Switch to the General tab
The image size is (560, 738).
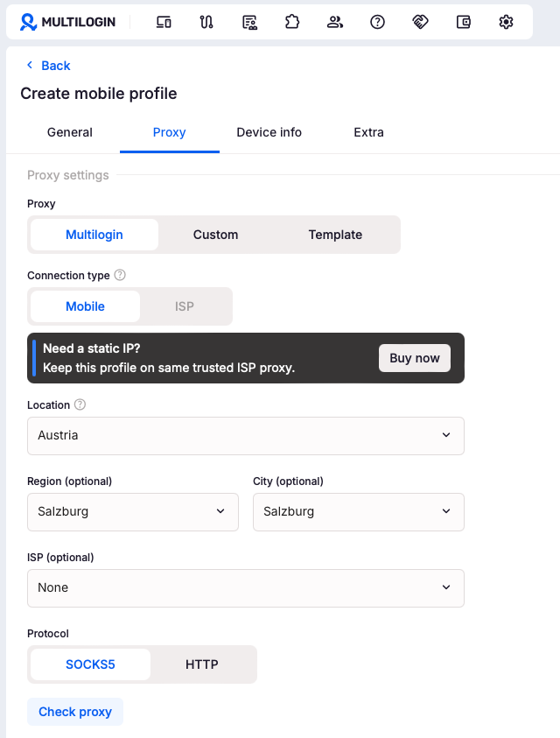[x=70, y=132]
